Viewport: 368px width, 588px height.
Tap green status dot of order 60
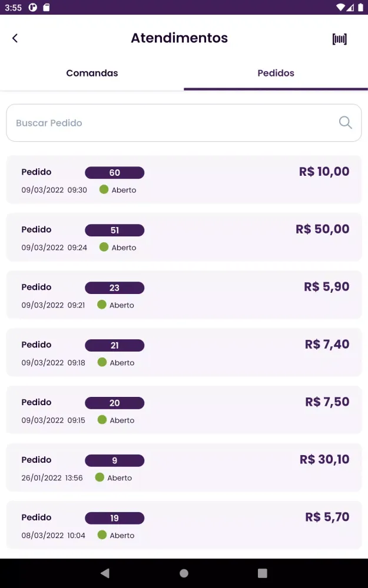104,189
